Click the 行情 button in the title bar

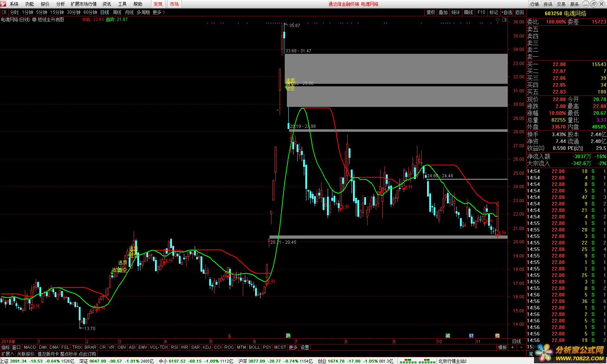[x=535, y=4]
